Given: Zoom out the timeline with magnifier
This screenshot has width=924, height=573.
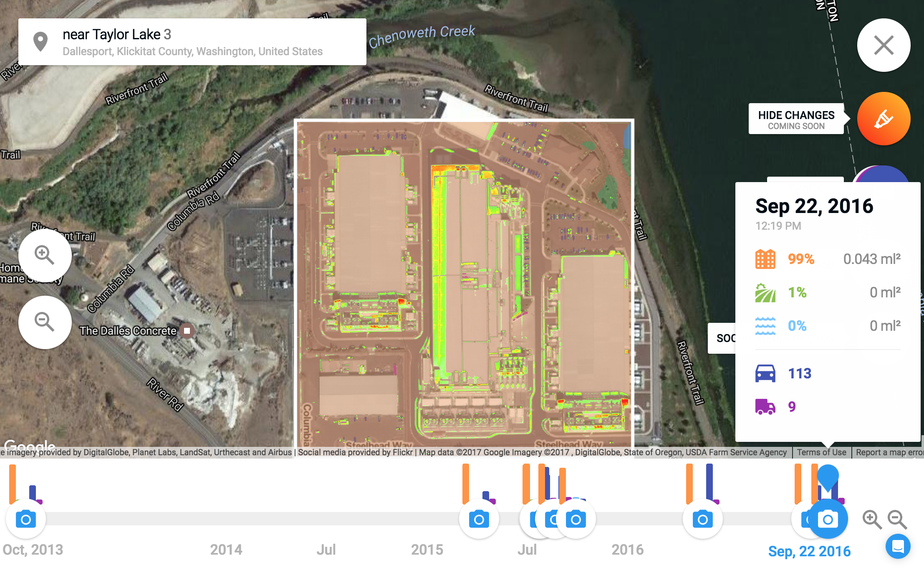Looking at the screenshot, I should (896, 520).
